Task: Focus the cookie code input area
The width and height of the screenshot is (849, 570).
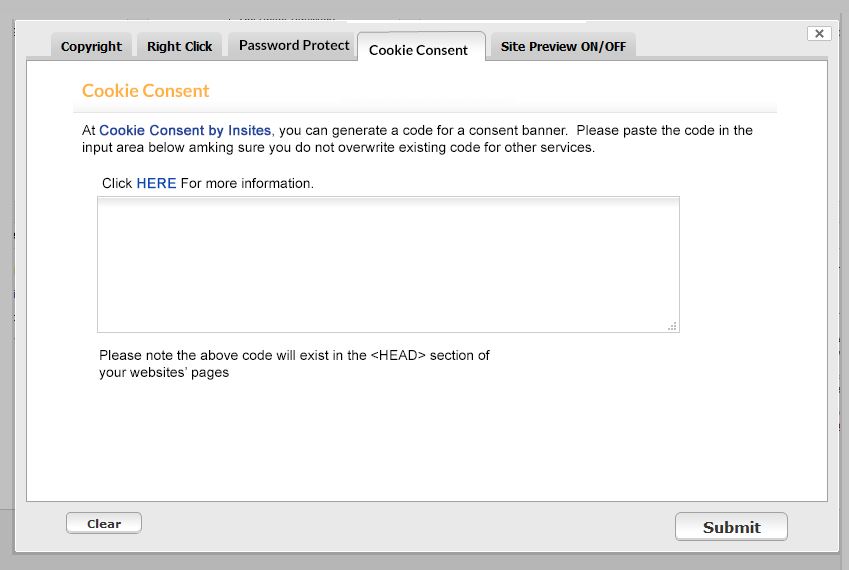Action: click(x=388, y=264)
